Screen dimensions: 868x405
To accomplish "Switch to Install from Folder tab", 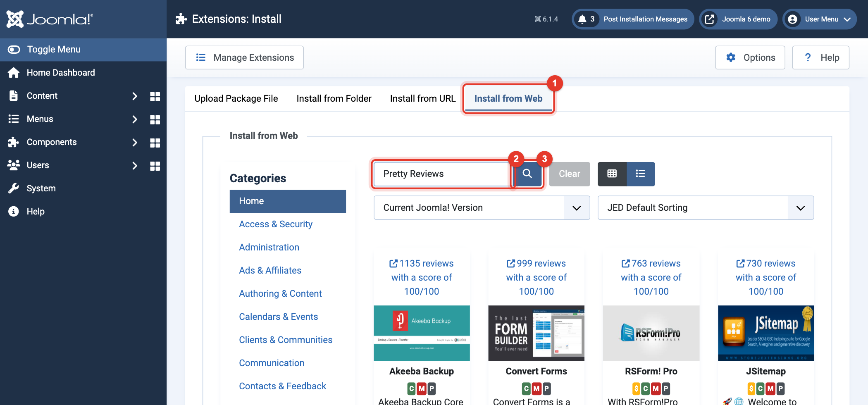I will 334,98.
